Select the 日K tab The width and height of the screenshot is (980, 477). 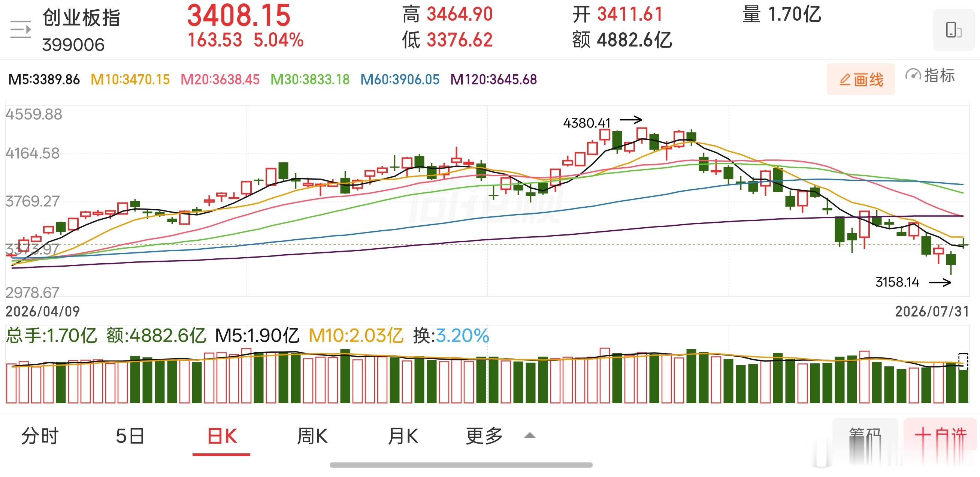[222, 436]
